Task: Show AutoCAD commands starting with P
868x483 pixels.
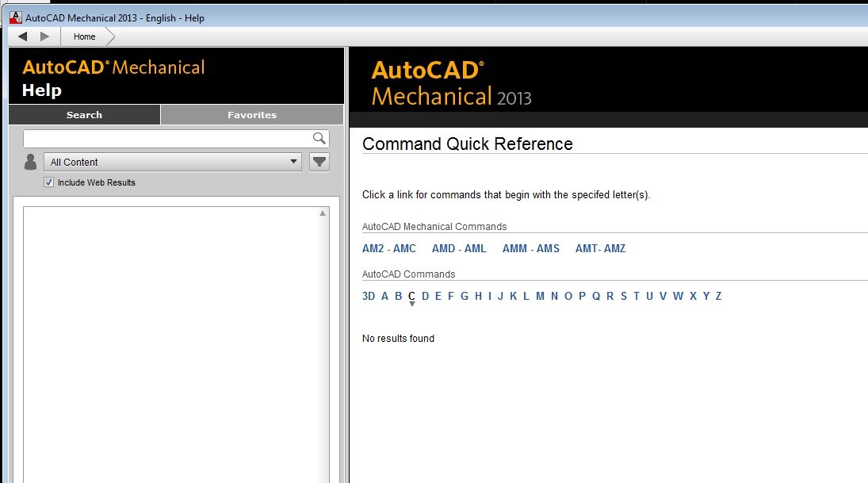Action: click(x=582, y=297)
